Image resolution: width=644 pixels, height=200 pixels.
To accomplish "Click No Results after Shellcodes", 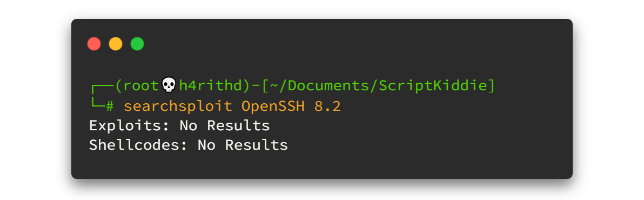I will tap(243, 145).
